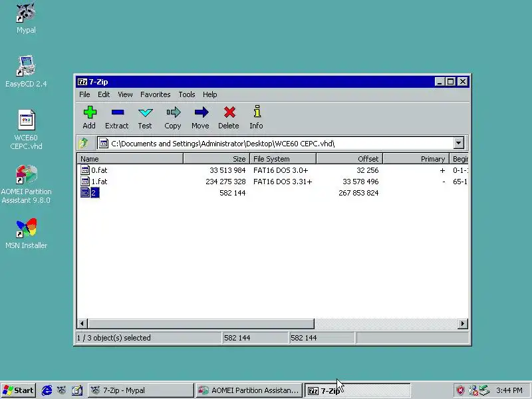Click horizontal scrollbar right arrow
The image size is (532, 399).
[462, 324]
